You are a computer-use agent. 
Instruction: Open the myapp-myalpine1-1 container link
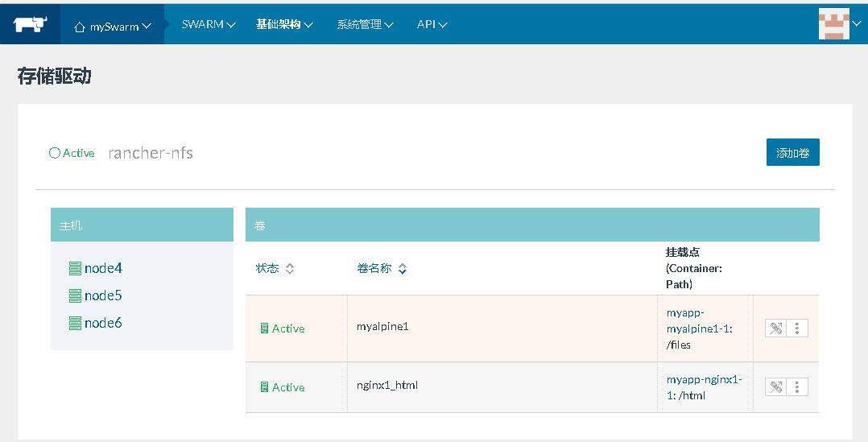point(700,320)
